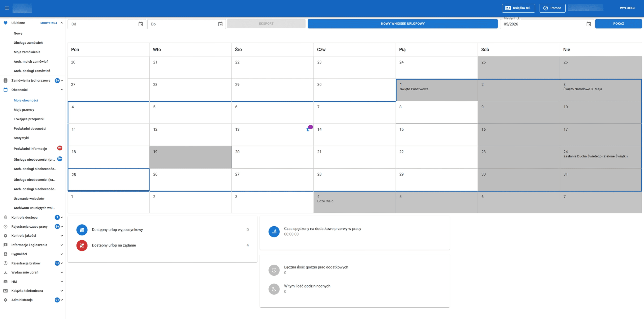Expand the Kontrola jakości chevron
Viewport: 644px width, 319px height.
[x=62, y=236]
